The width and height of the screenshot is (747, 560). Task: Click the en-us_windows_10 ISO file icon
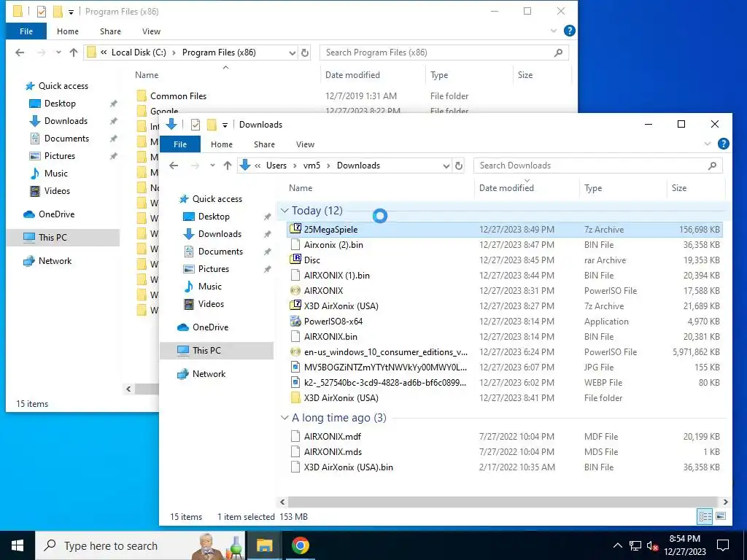pos(295,352)
